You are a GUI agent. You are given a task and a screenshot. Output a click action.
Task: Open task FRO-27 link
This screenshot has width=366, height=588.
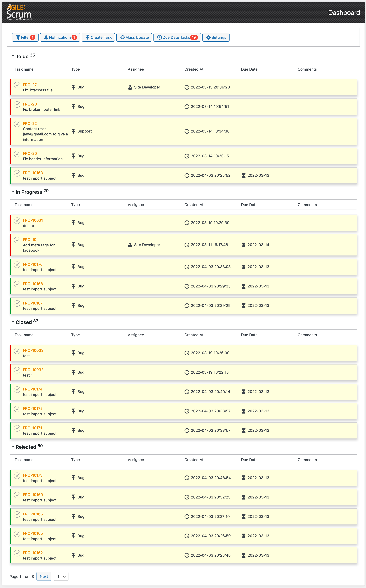(29, 85)
